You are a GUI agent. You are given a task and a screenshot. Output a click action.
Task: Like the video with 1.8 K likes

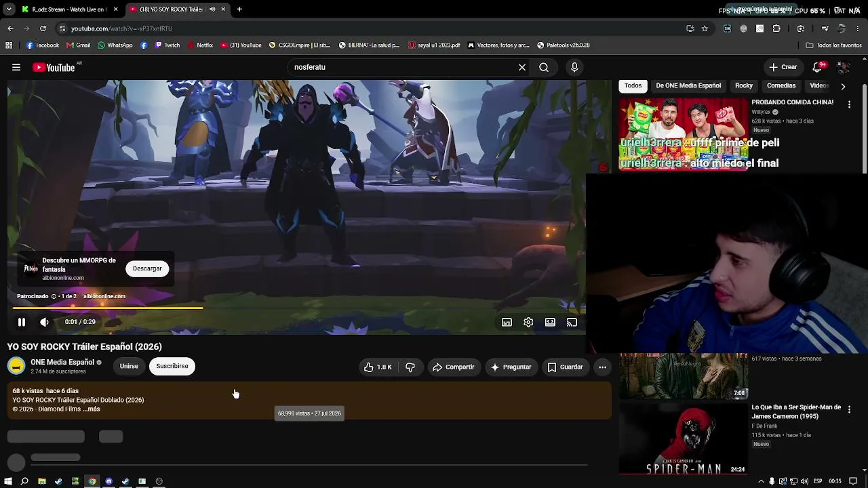378,367
